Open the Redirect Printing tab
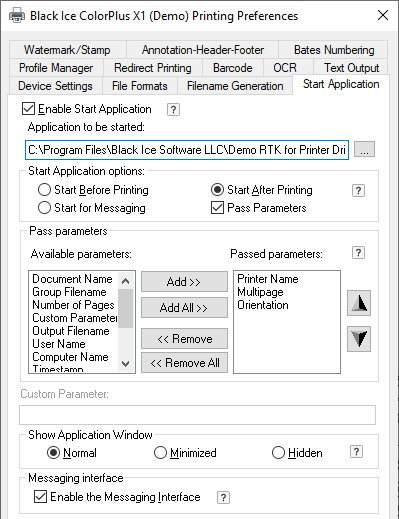Screen dimensions: 399x519 click(x=153, y=68)
